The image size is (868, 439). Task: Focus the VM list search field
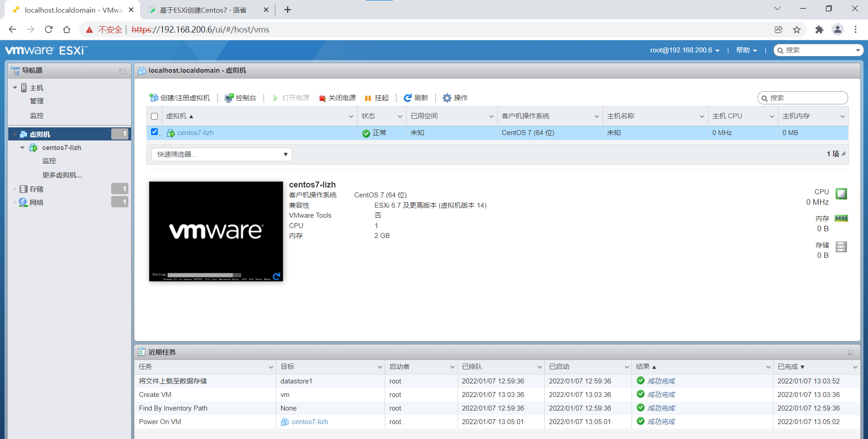tap(802, 98)
